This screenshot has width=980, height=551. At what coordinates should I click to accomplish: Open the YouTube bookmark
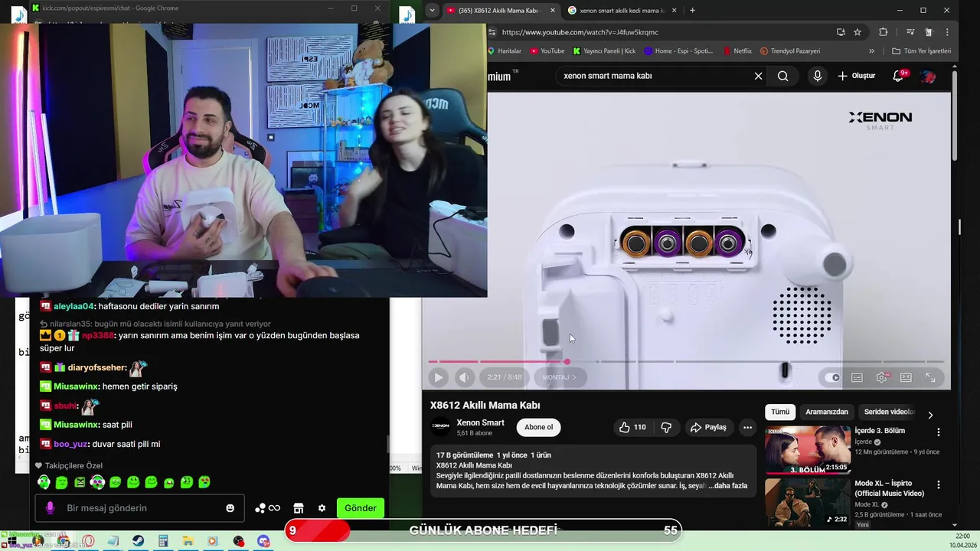pyautogui.click(x=547, y=51)
